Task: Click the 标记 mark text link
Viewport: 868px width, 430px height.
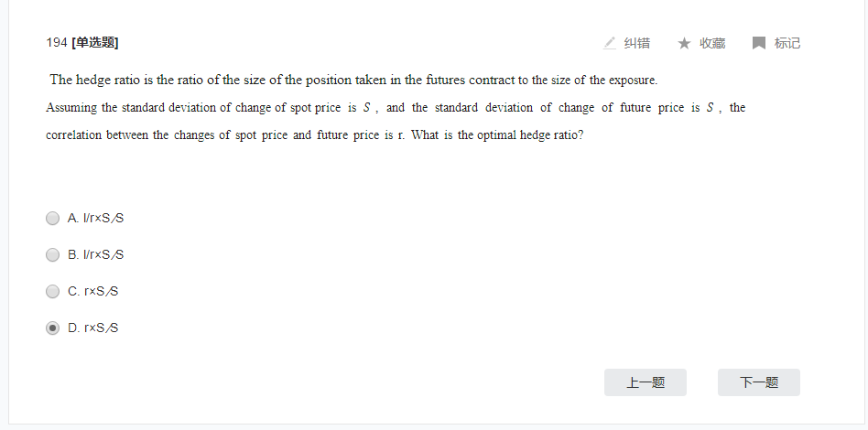Action: tap(787, 43)
